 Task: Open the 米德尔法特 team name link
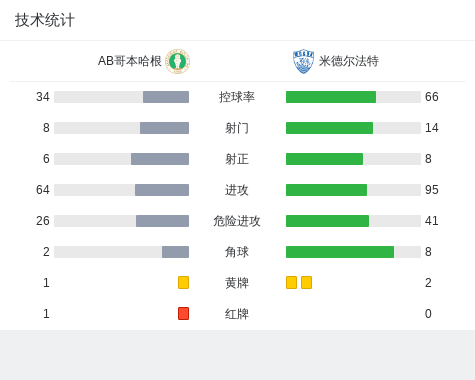pos(349,61)
